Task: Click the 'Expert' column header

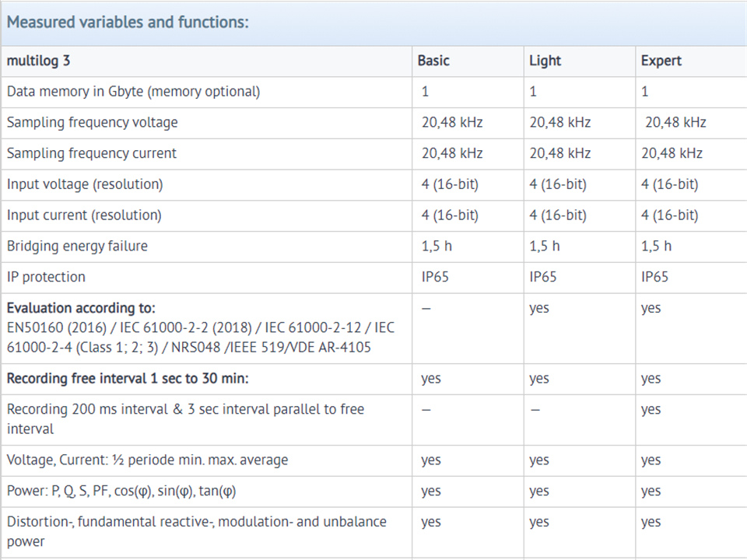Action: (661, 61)
